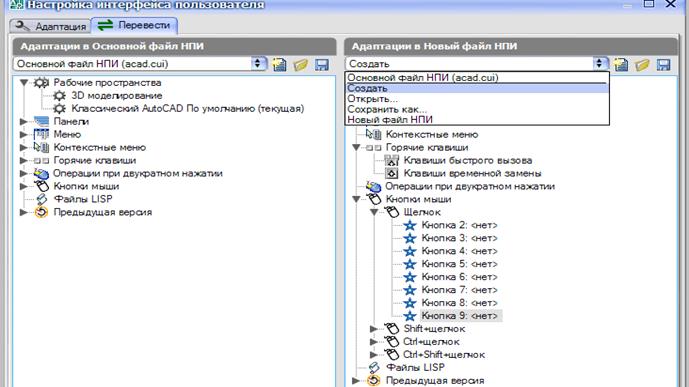Screen dimensions: 689x387
Task: Click Клавиши временной замены icon
Action: pyautogui.click(x=392, y=174)
